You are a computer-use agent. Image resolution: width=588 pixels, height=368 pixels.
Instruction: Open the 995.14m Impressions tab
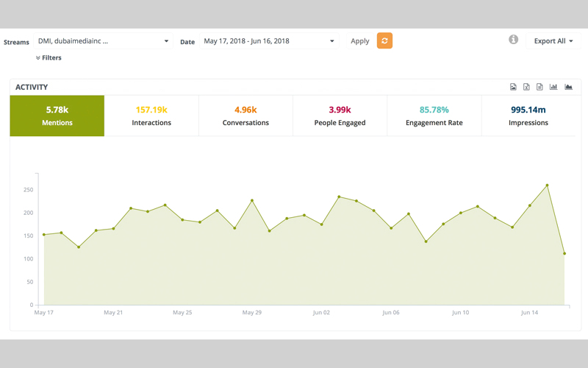click(x=528, y=116)
